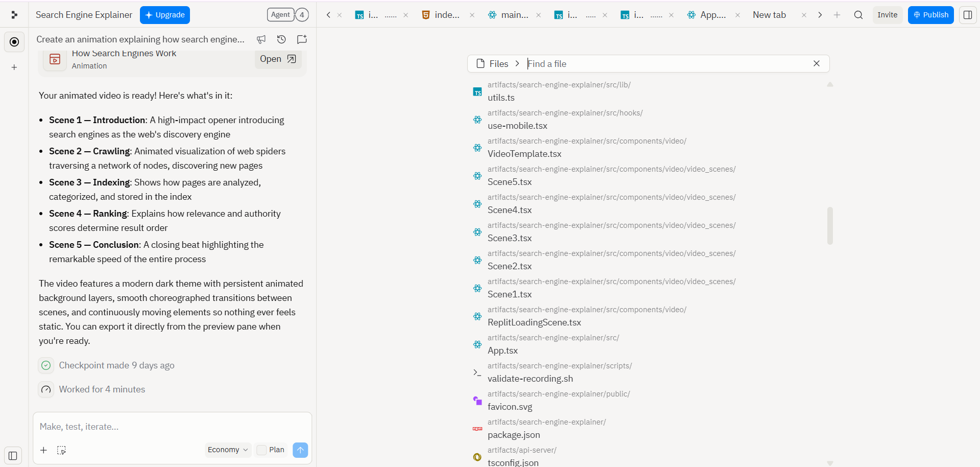Click the checkpoint checkmark icon
The image size is (980, 467).
tap(46, 365)
